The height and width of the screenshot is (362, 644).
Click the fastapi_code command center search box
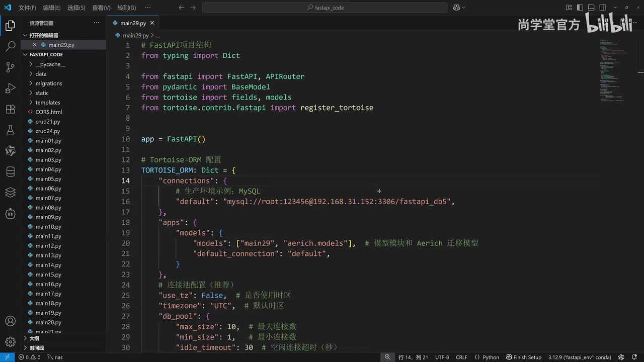[x=325, y=8]
